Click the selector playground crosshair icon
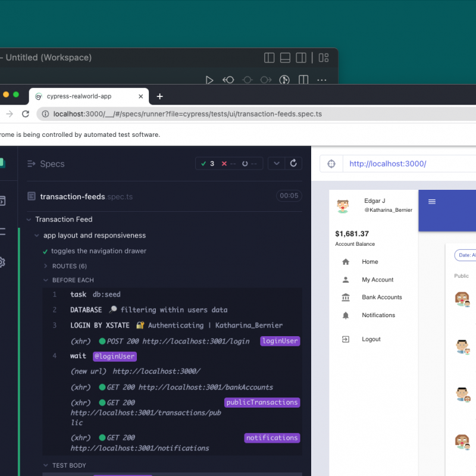 click(332, 164)
